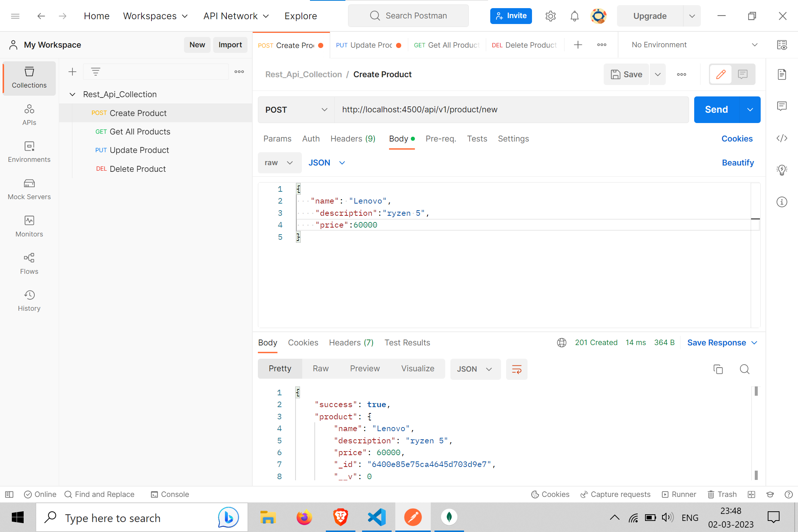Click the Send button

(x=716, y=109)
